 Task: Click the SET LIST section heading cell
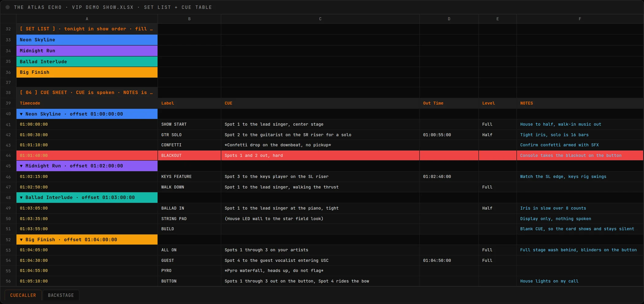(x=87, y=29)
